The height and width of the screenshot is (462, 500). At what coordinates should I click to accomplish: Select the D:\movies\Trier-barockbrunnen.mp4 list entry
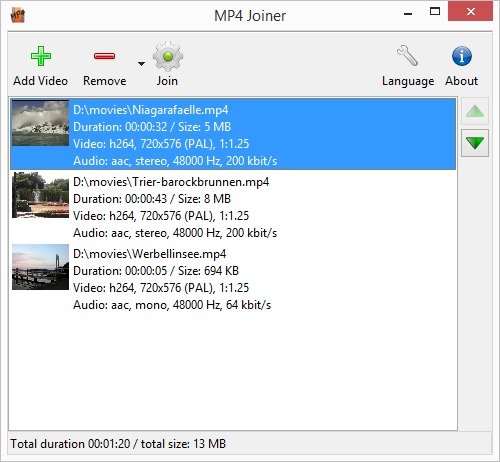233,207
